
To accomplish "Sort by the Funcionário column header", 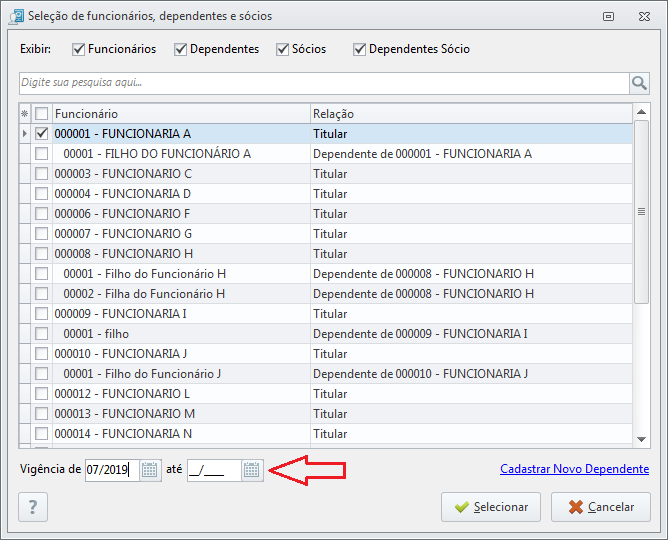I will [x=181, y=114].
